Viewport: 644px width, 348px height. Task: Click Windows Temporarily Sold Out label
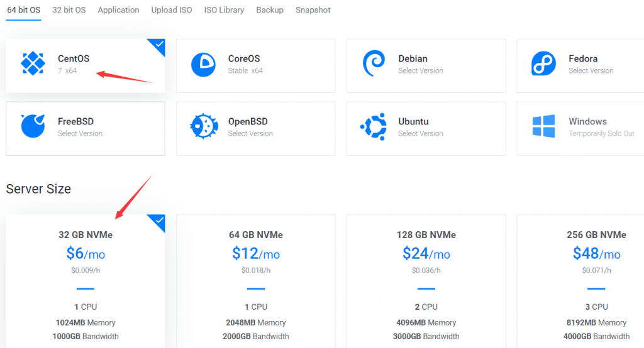(x=601, y=133)
